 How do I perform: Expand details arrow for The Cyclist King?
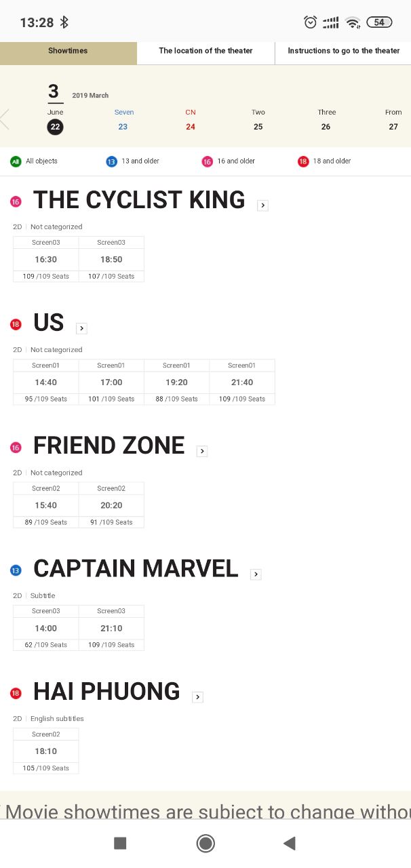click(263, 205)
